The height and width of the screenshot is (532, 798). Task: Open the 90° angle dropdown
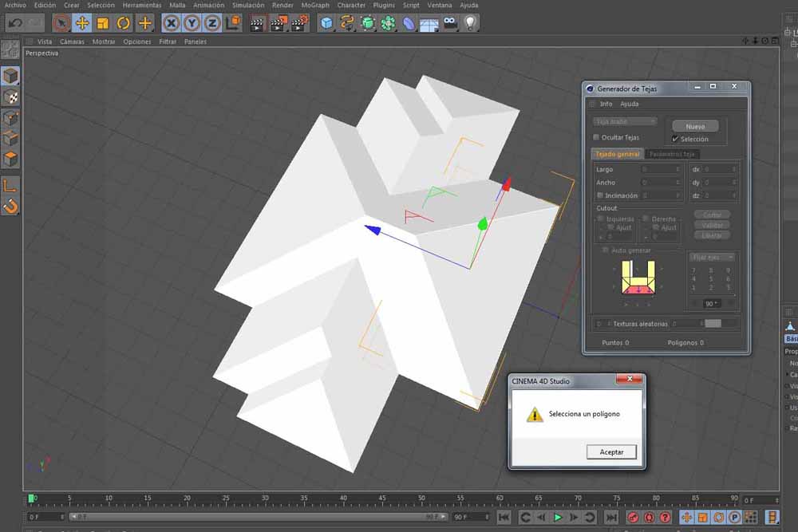[x=711, y=304]
